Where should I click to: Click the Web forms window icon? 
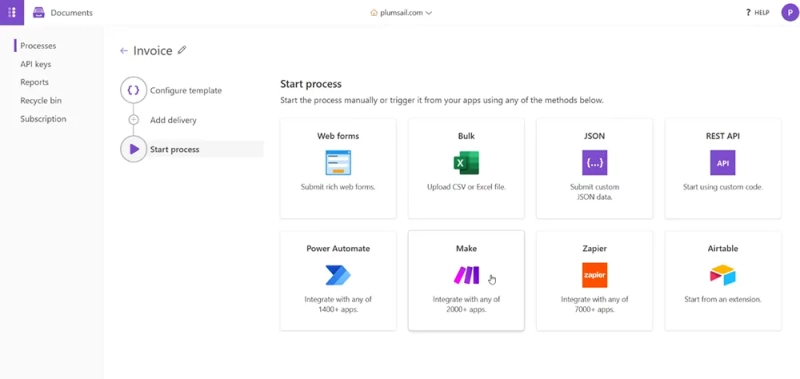point(338,163)
